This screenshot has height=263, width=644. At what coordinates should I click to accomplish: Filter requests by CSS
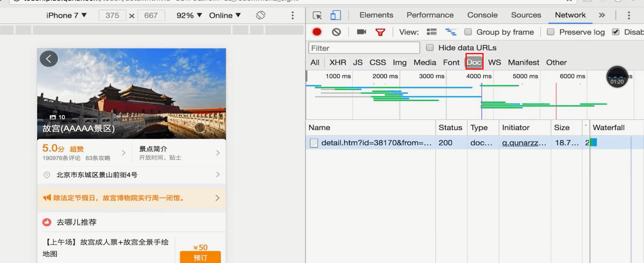(378, 62)
